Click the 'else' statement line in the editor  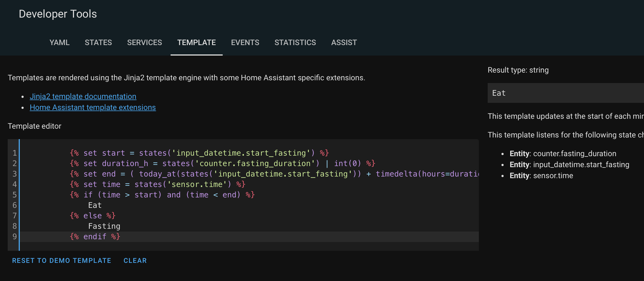point(93,216)
